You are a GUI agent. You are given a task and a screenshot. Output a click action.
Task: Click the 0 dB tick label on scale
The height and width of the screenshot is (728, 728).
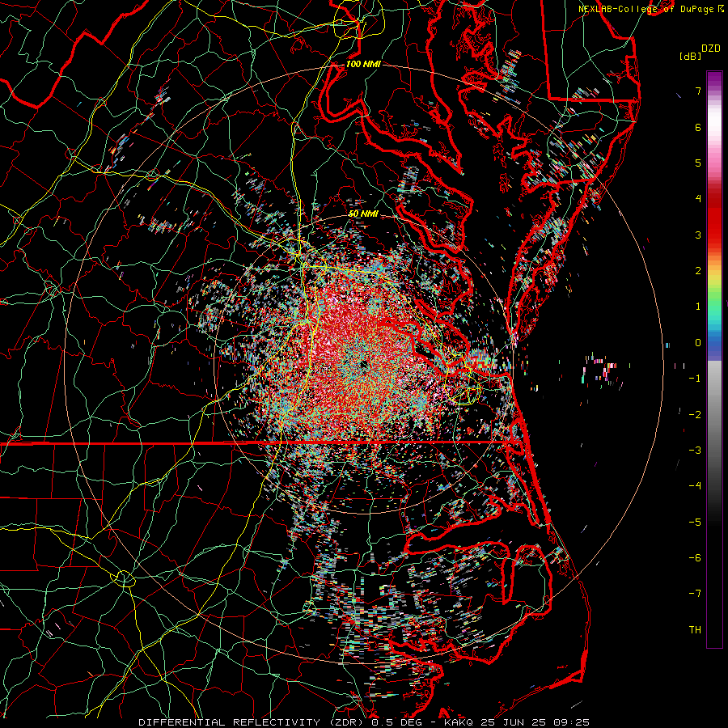(698, 343)
